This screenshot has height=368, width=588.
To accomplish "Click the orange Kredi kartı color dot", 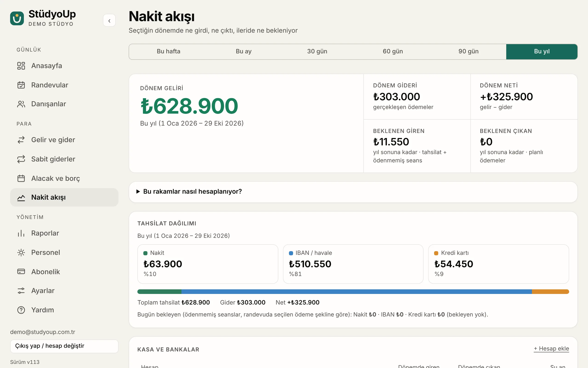I will pyautogui.click(x=436, y=253).
